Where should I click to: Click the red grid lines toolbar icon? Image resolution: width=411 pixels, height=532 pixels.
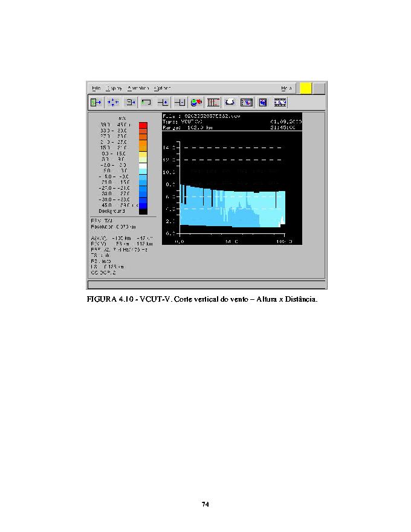(213, 102)
